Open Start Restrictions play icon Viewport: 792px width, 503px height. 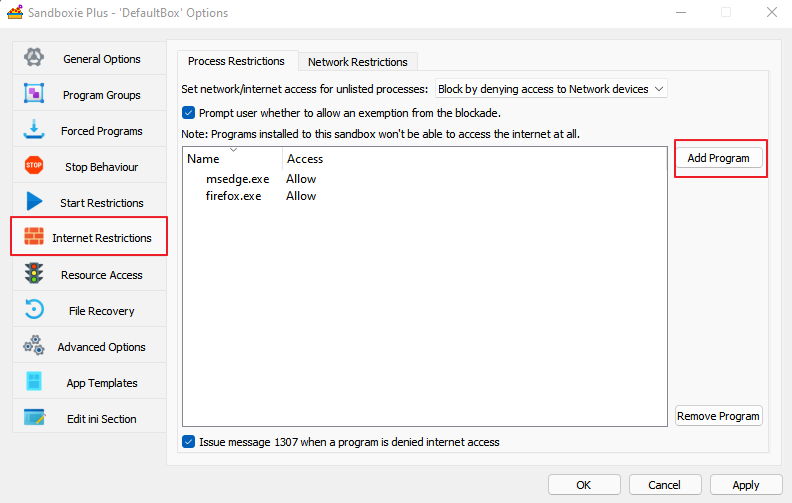pyautogui.click(x=34, y=203)
